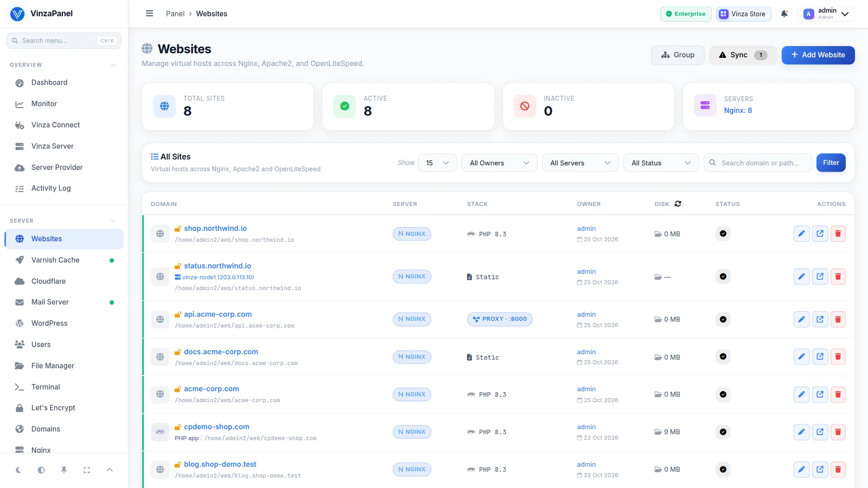Open the acme-corp.com domain link
This screenshot has height=488, width=868.
[x=211, y=389]
